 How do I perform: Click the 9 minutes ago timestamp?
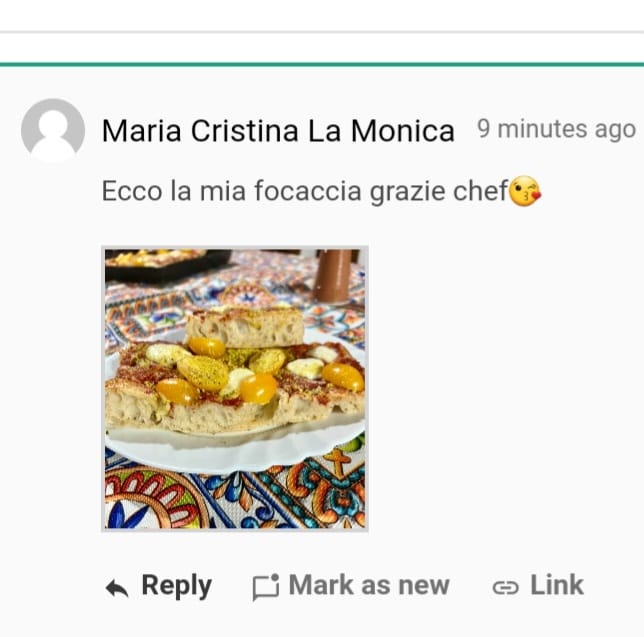[x=557, y=129]
